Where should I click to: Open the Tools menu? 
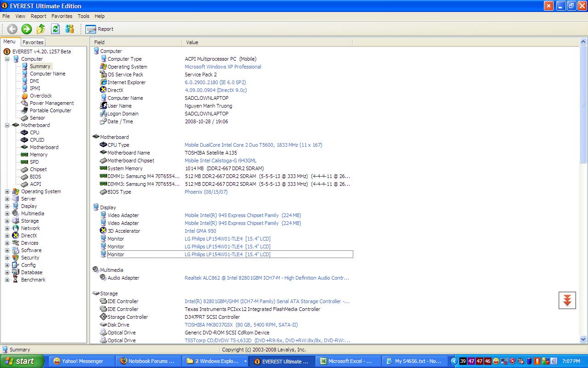click(x=84, y=16)
